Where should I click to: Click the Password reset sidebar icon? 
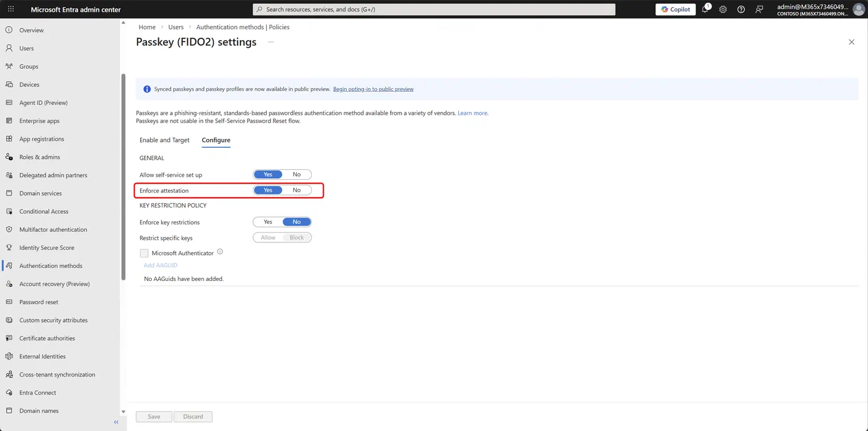[9, 301]
